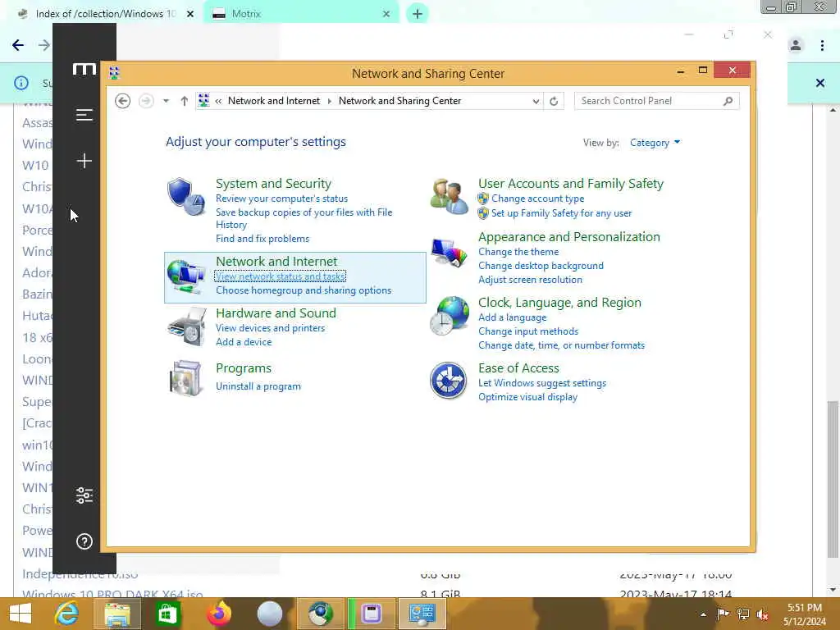Open Control Panel taskbar button
Screen dimensions: 840x630
(x=422, y=614)
